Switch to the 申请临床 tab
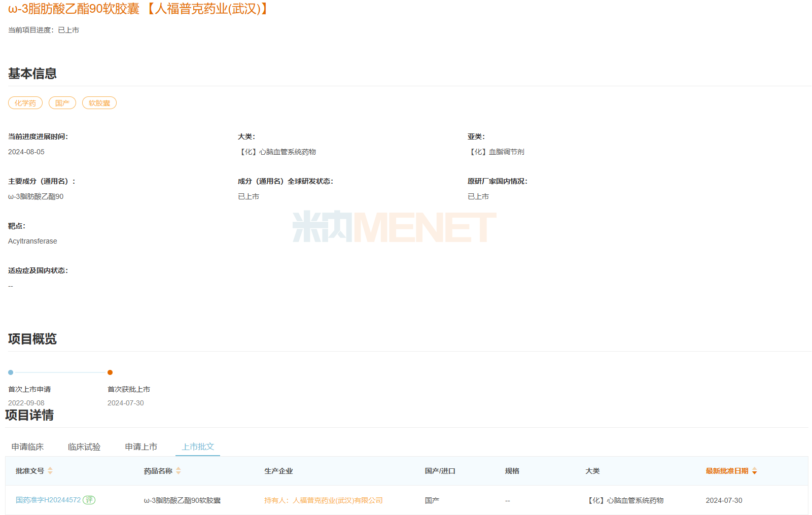Image resolution: width=812 pixels, height=515 pixels. click(x=28, y=447)
